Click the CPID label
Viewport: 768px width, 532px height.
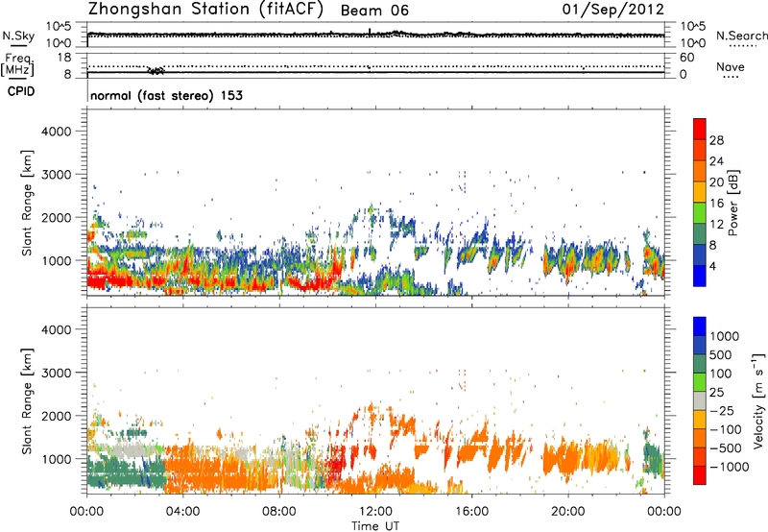[21, 91]
